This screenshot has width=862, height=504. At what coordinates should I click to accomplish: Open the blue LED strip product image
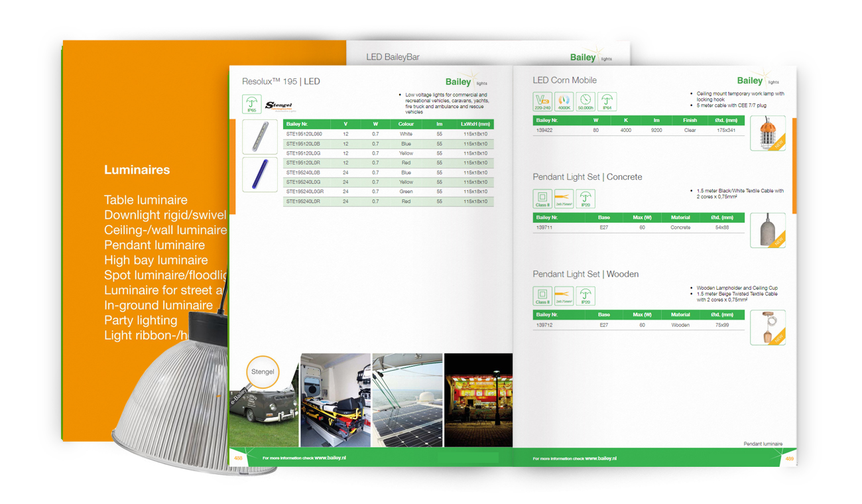(x=260, y=175)
